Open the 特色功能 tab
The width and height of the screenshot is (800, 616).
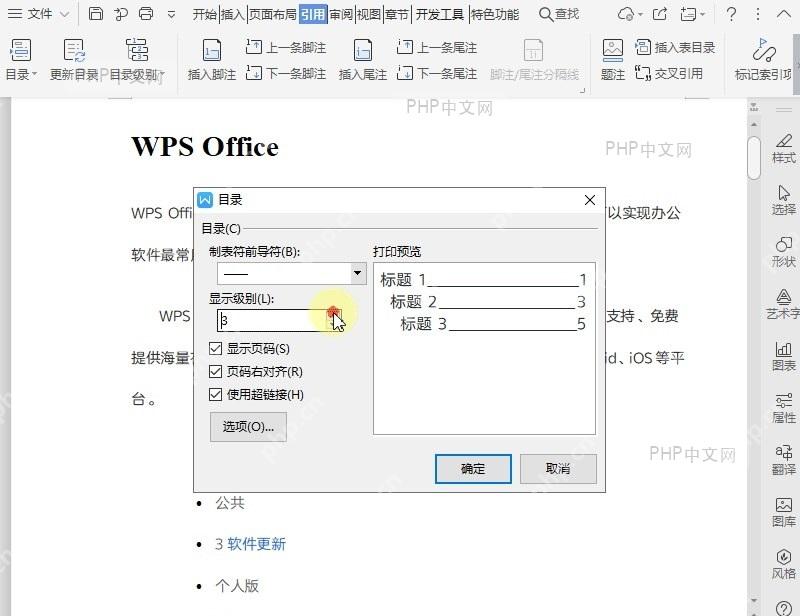(x=494, y=14)
